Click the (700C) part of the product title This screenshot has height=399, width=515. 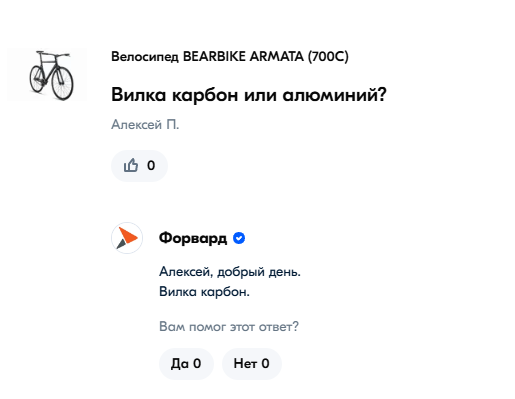pyautogui.click(x=328, y=56)
